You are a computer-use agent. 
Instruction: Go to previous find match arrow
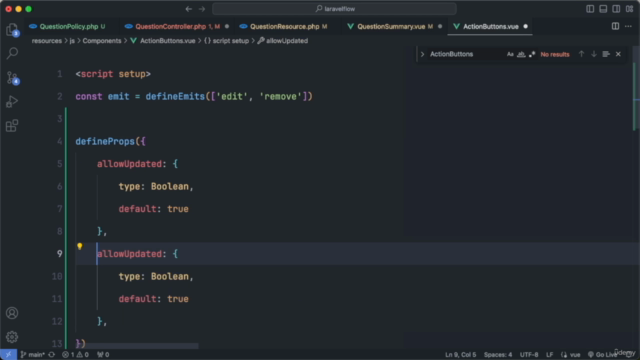point(581,54)
